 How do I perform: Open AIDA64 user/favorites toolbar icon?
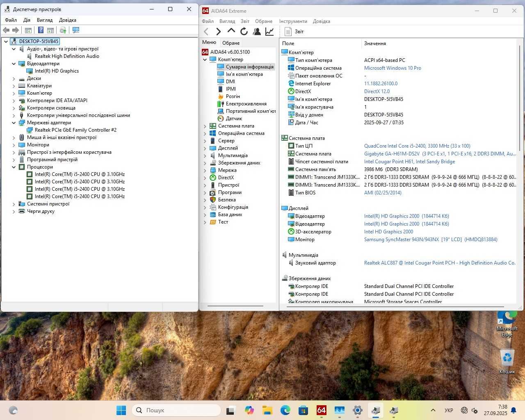click(257, 32)
